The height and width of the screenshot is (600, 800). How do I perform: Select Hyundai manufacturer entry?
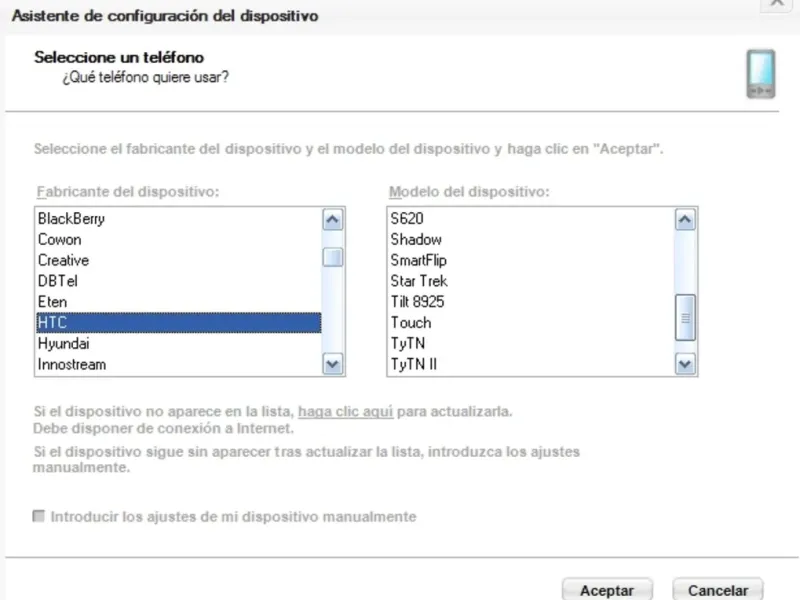tap(64, 343)
